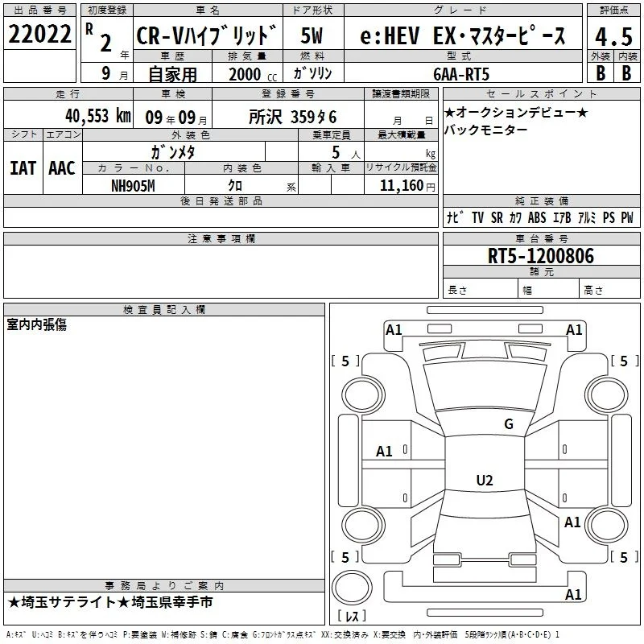Select interior color クロ
This screenshot has width=644, height=644.
pyautogui.click(x=235, y=186)
